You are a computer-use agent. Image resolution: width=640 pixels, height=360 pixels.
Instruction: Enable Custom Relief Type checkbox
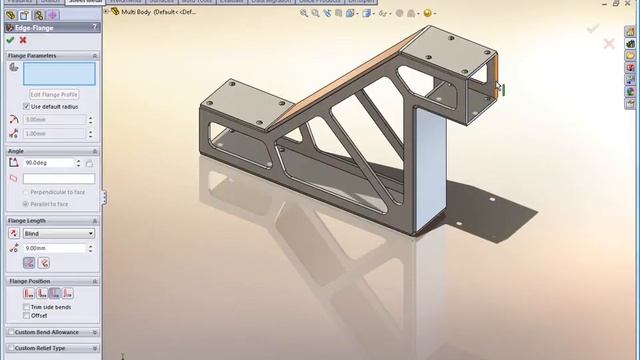point(11,348)
